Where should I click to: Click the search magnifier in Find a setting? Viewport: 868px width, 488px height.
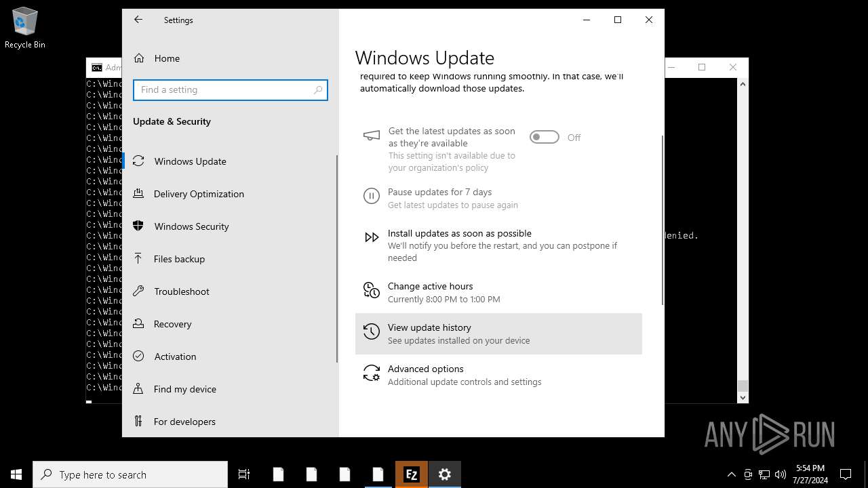[318, 89]
